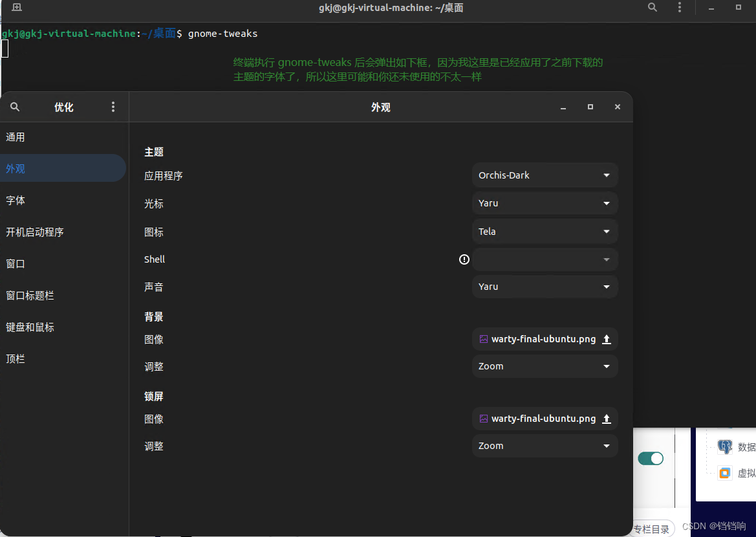Open lock screen adjustment Zoom dropdown

[x=545, y=446]
